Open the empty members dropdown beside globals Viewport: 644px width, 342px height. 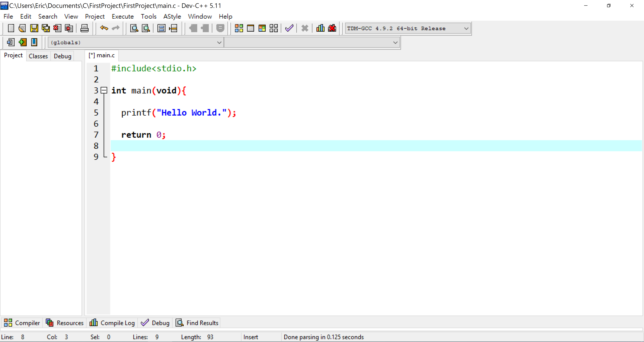click(x=395, y=42)
